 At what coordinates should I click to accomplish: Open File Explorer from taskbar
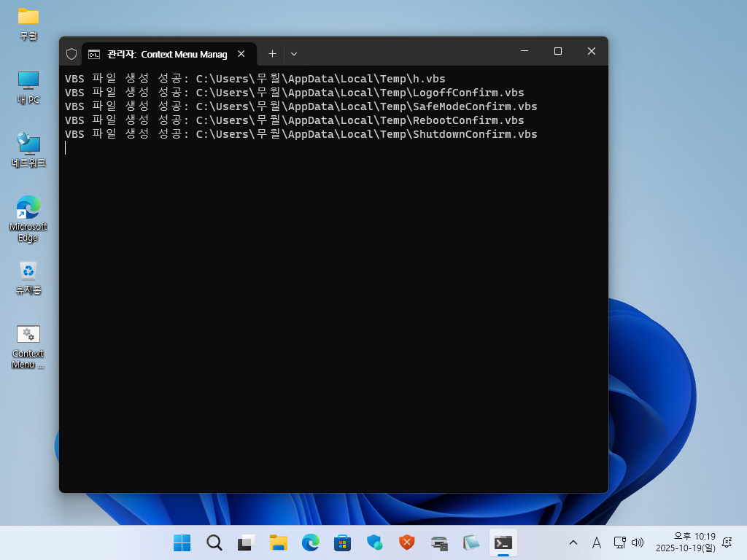[278, 542]
